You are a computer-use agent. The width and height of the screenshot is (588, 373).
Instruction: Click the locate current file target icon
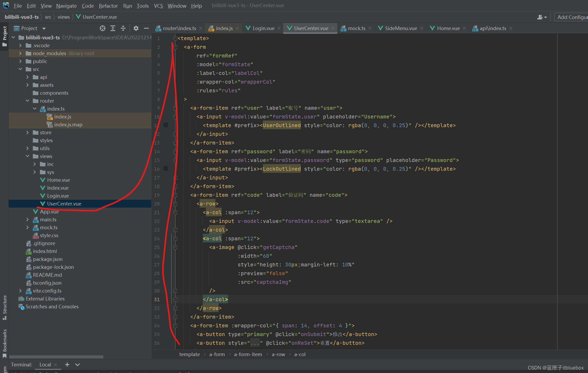coord(103,28)
